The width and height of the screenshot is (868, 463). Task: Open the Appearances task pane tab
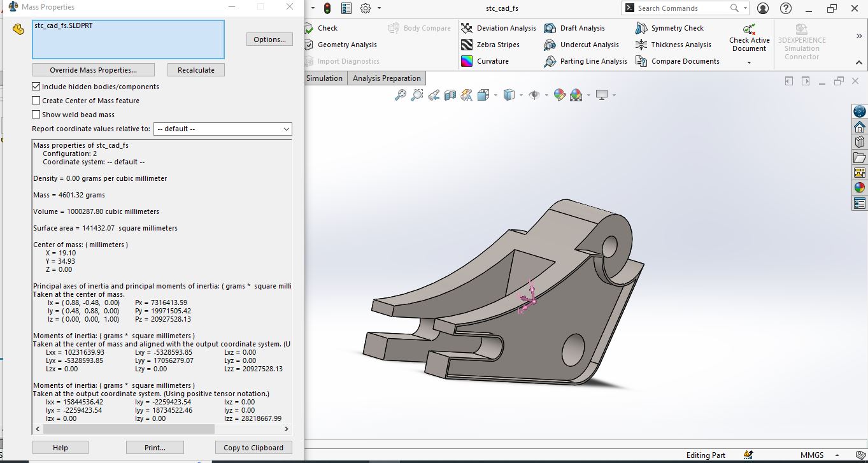click(859, 187)
